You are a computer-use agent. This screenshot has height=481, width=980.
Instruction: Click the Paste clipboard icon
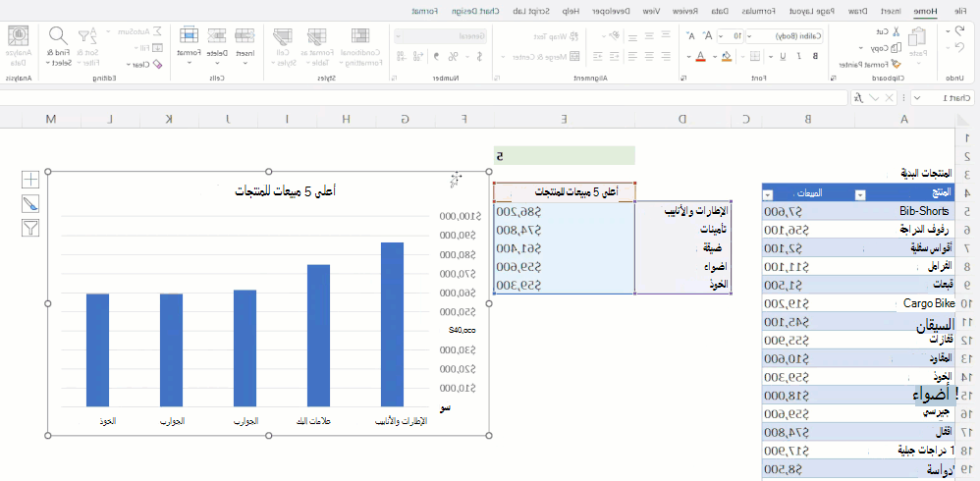click(x=917, y=36)
